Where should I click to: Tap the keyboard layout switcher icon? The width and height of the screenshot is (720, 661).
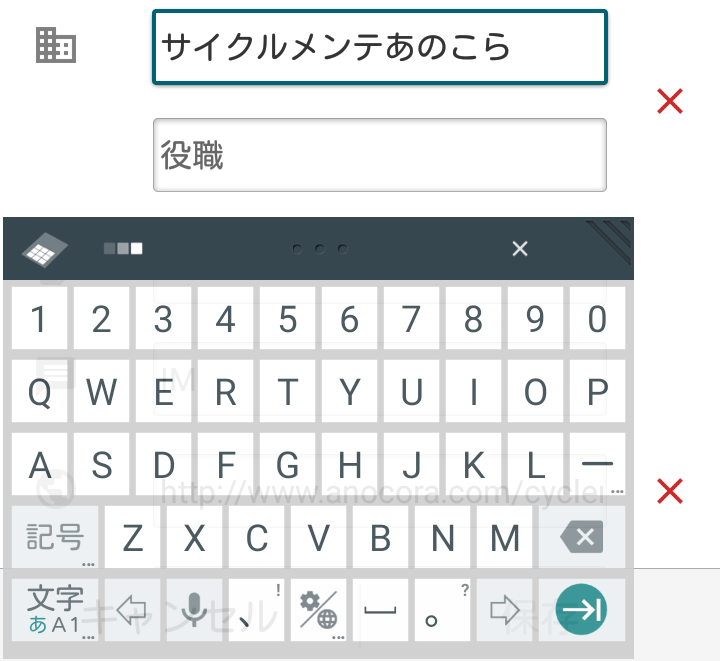45,249
